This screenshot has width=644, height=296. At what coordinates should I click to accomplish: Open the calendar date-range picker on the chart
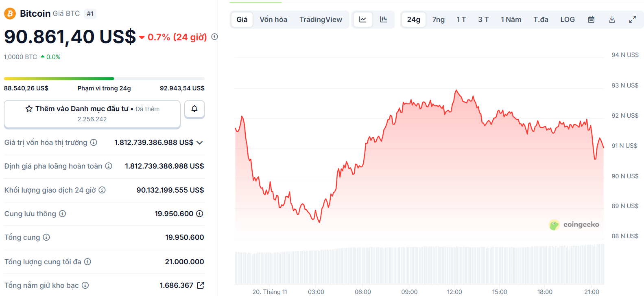[591, 19]
